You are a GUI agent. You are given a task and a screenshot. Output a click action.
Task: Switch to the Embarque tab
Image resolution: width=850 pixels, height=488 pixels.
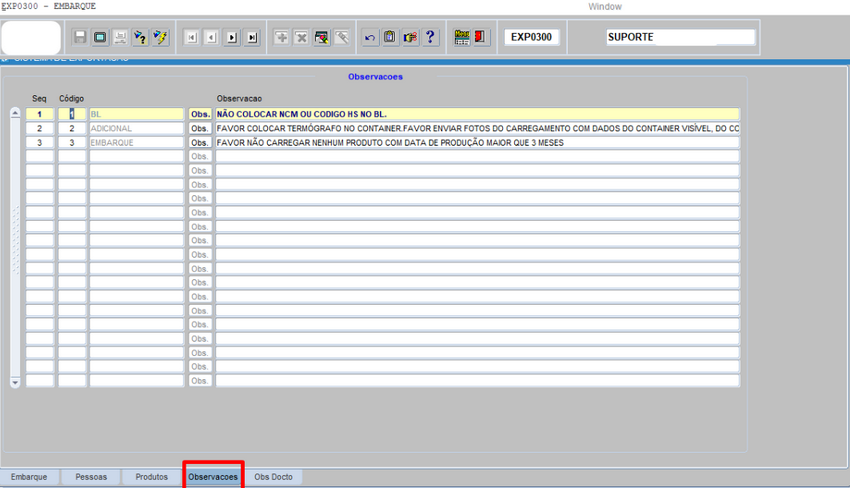(x=29, y=477)
